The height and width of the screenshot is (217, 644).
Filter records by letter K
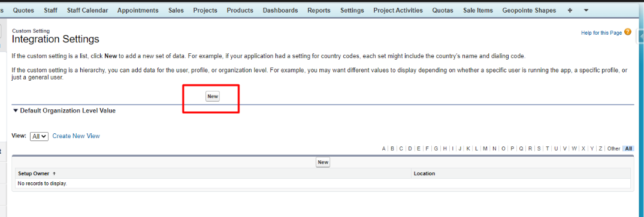[x=468, y=148]
